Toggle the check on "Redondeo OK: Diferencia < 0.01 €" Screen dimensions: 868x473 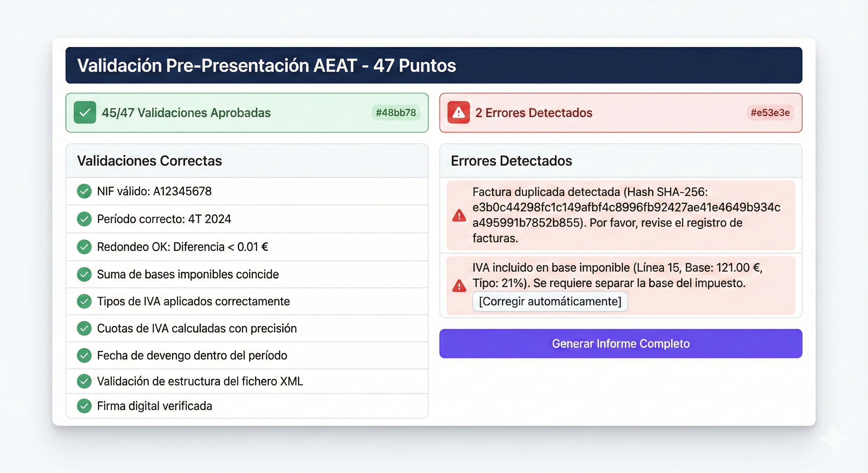coord(84,246)
